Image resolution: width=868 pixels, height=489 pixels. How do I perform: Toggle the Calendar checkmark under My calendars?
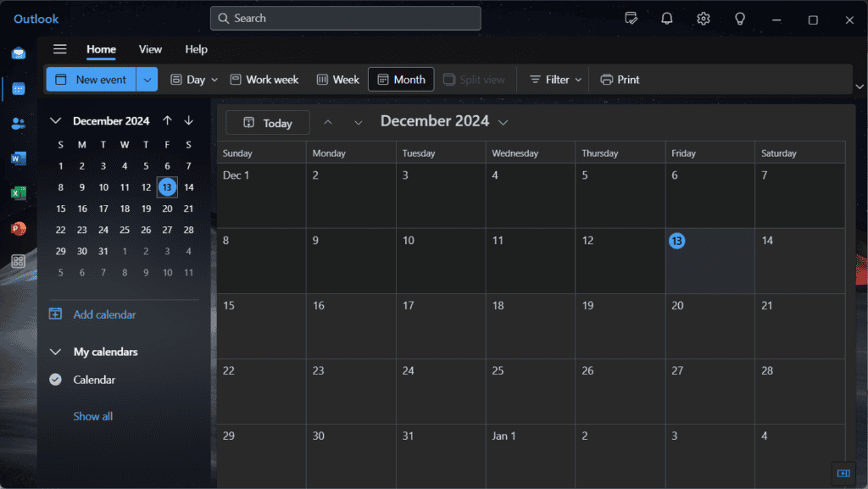pyautogui.click(x=55, y=380)
